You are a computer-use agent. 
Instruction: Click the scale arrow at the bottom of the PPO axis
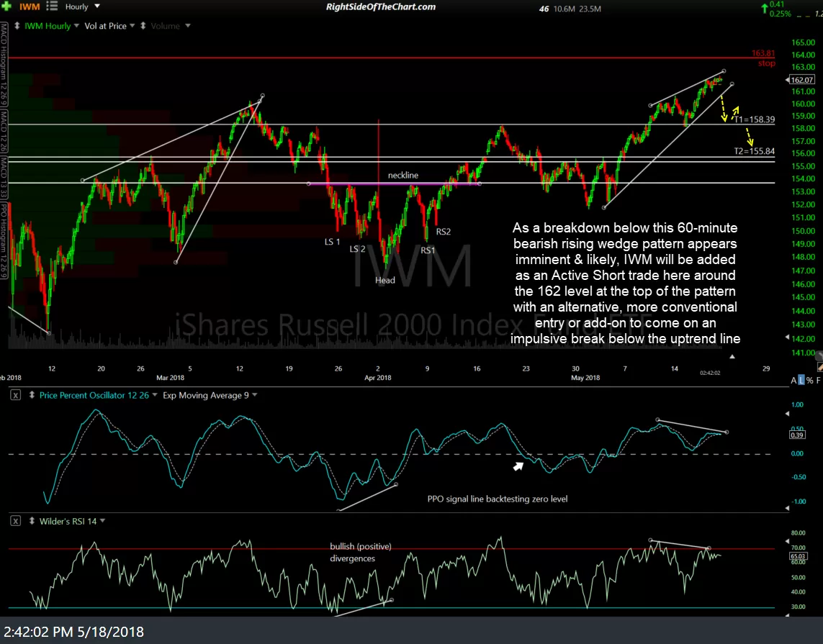click(x=787, y=508)
